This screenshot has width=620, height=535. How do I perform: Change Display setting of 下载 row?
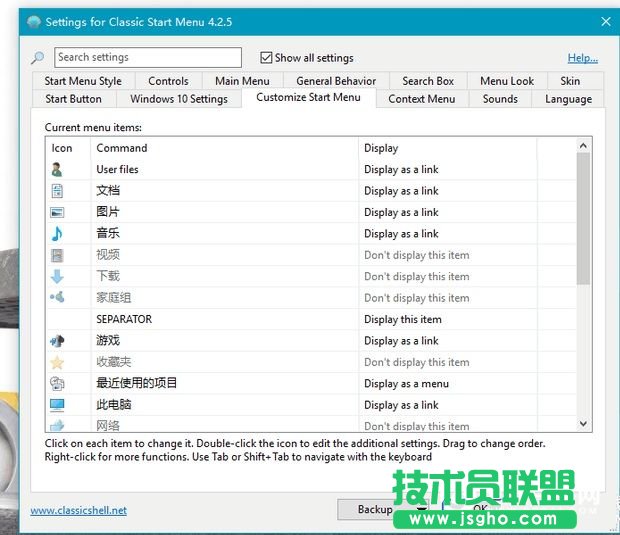[x=448, y=276]
